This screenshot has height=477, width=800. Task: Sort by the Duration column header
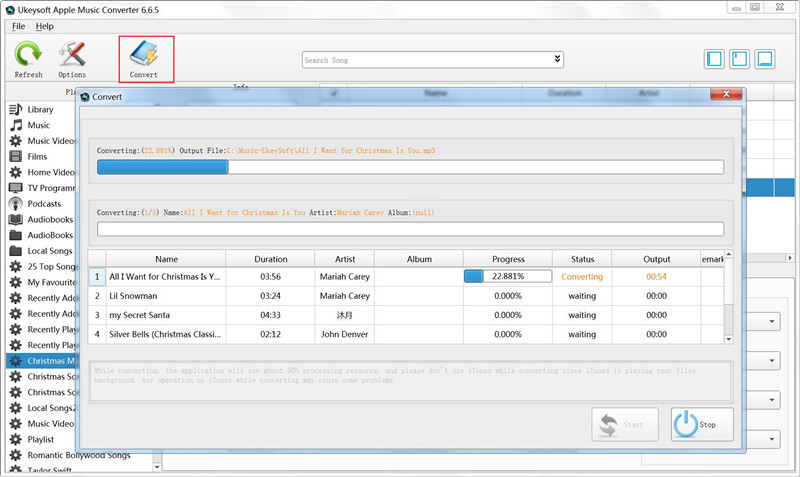[270, 259]
